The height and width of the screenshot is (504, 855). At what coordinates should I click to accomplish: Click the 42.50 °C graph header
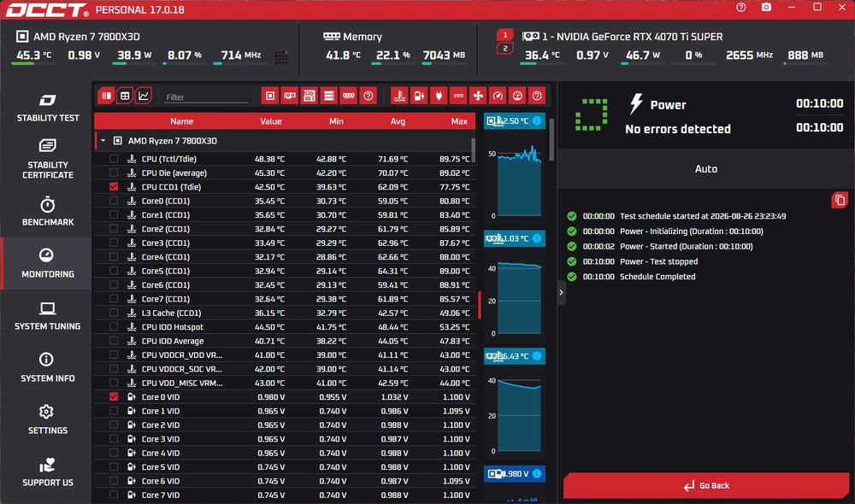(514, 120)
